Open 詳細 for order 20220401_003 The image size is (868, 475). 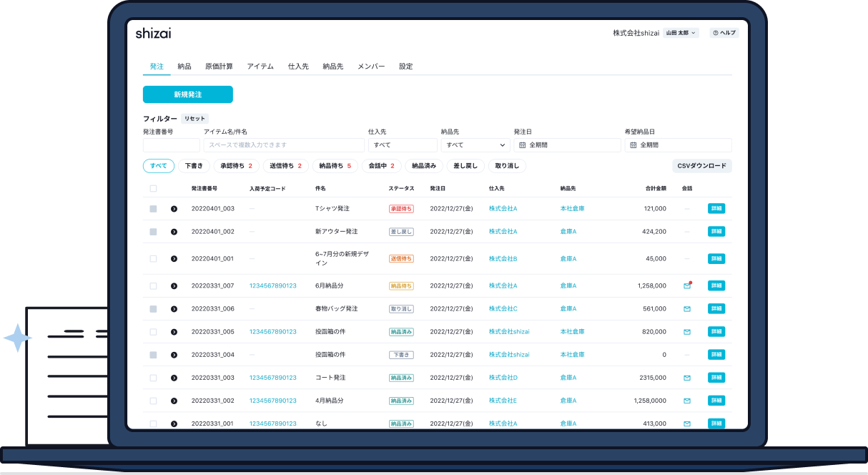pos(716,209)
